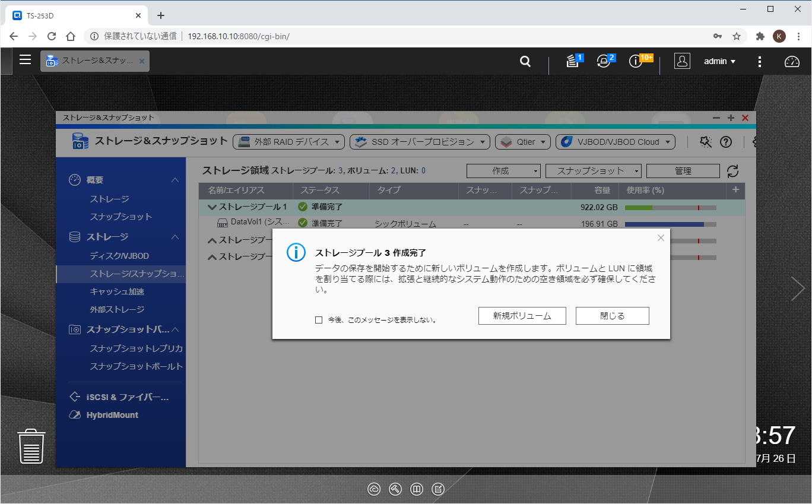Select キャッシュ加速 in the sidebar
The width and height of the screenshot is (812, 504).
[117, 291]
